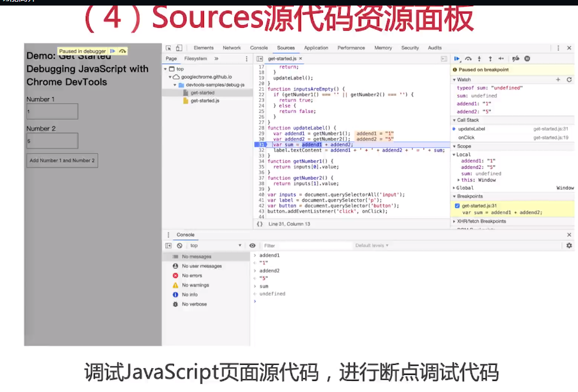578x392 pixels.
Task: Close the get-started.js file tab
Action: pyautogui.click(x=300, y=59)
